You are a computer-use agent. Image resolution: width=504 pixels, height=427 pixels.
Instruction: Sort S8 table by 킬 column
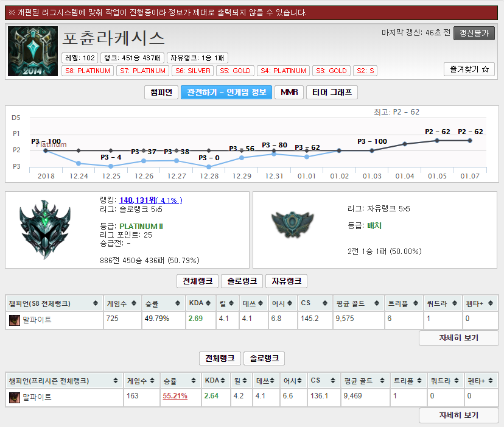pos(228,303)
